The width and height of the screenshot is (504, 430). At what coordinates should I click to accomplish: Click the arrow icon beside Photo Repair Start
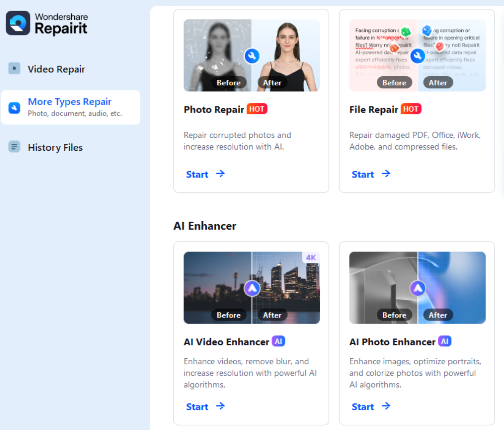[x=220, y=174]
